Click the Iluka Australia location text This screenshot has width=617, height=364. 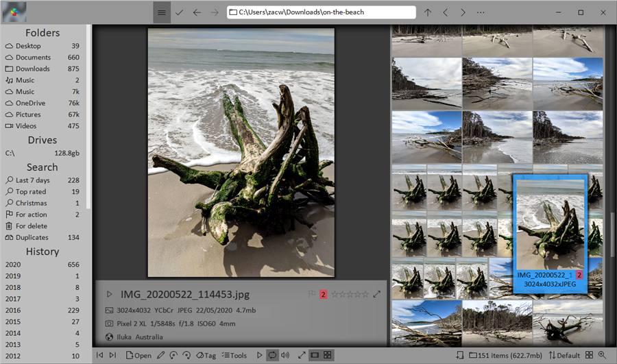pos(140,337)
